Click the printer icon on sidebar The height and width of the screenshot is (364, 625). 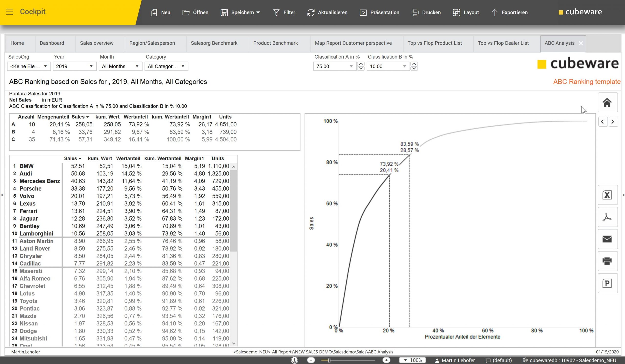[x=607, y=261]
